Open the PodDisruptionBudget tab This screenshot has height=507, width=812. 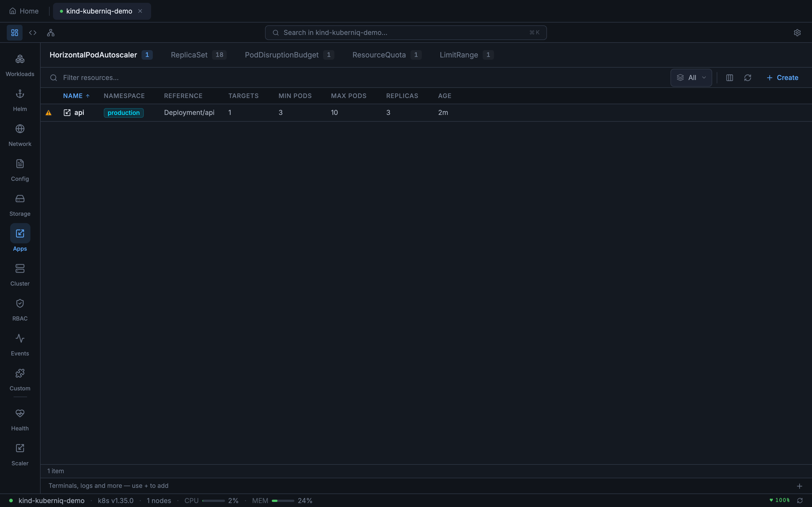click(281, 55)
